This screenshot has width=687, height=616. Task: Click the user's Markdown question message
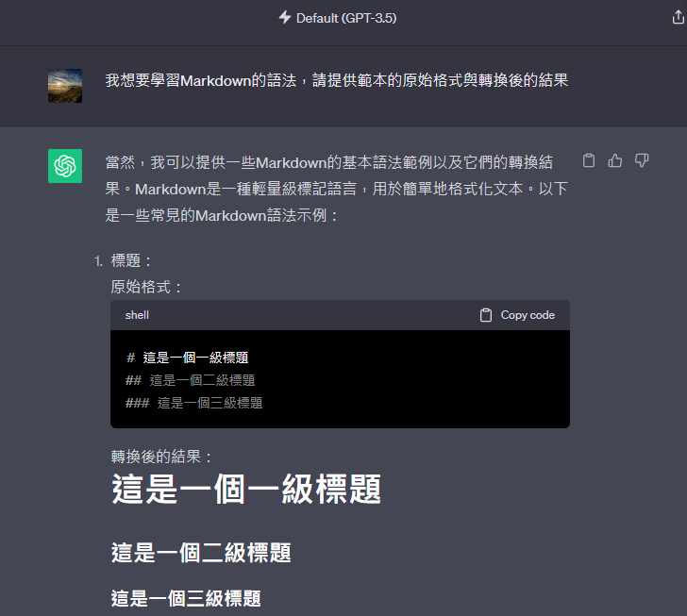(337, 80)
